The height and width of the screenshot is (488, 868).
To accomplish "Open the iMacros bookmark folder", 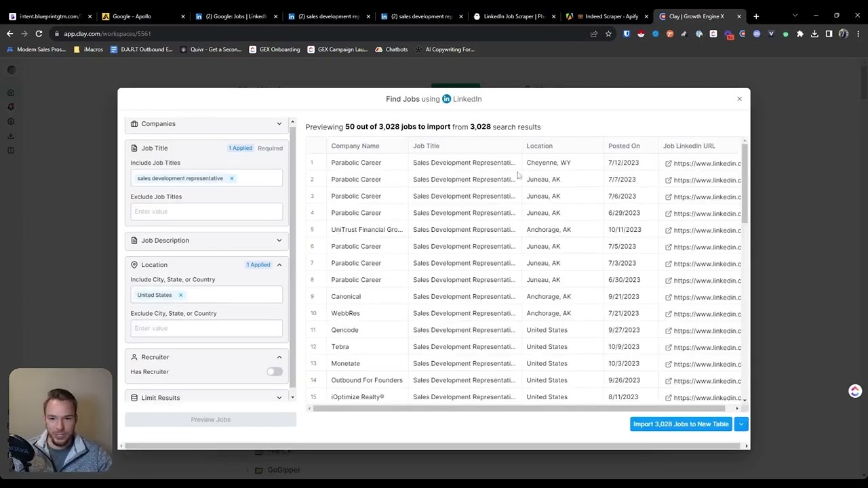I will click(88, 49).
